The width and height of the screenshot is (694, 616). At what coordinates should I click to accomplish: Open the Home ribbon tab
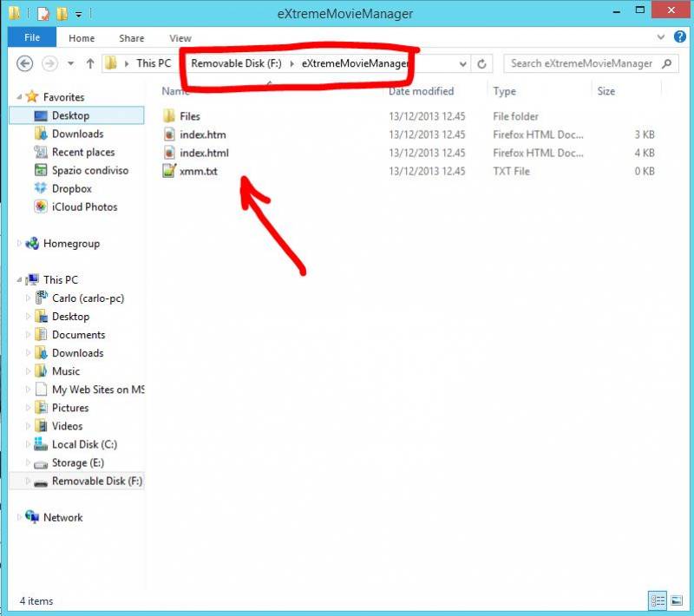click(x=82, y=38)
